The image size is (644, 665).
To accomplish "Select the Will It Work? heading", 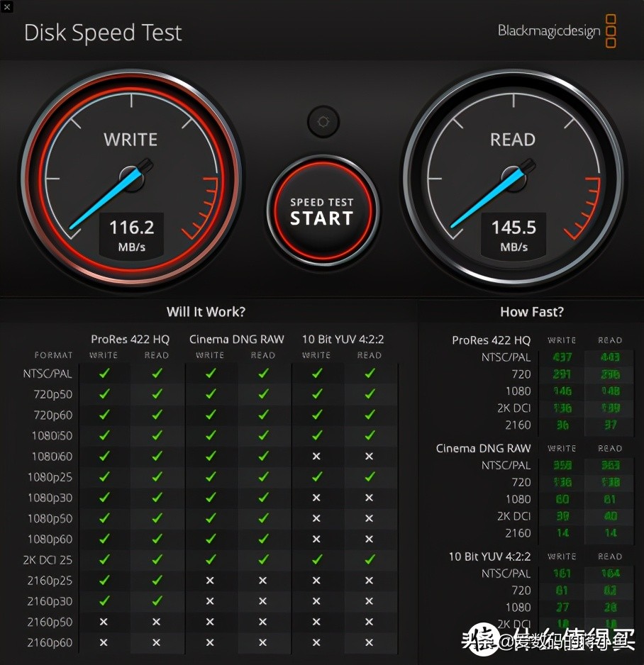I will (206, 312).
